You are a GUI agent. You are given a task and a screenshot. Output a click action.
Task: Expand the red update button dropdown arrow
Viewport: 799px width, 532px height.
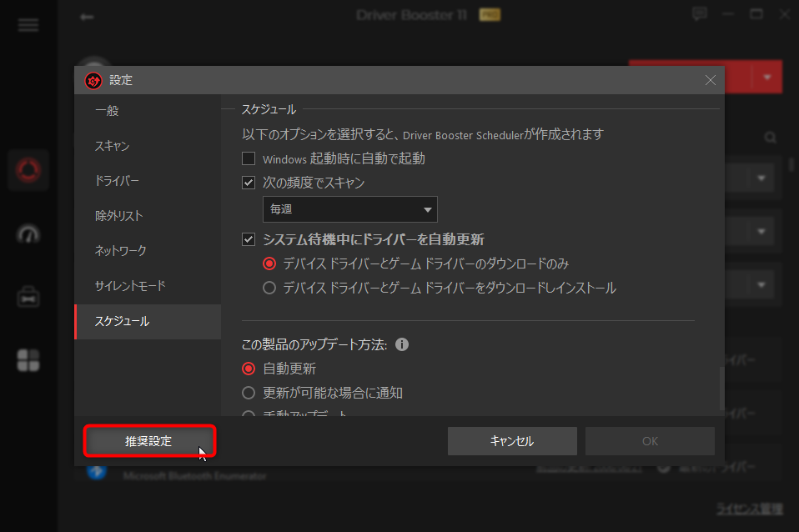click(x=766, y=78)
